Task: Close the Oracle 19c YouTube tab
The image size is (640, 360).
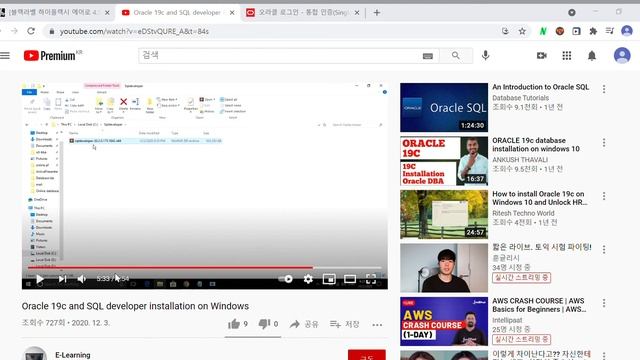Action: [x=232, y=13]
